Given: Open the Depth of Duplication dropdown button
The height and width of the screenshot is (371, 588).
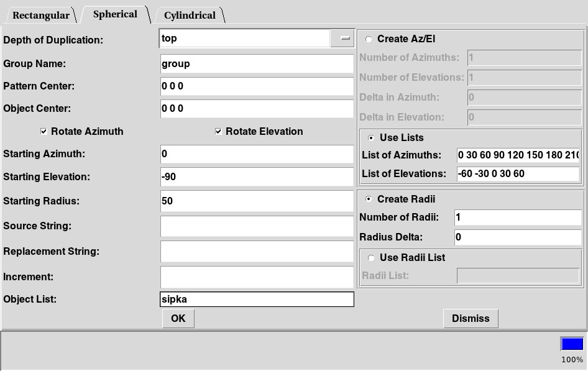Looking at the screenshot, I should 342,39.
